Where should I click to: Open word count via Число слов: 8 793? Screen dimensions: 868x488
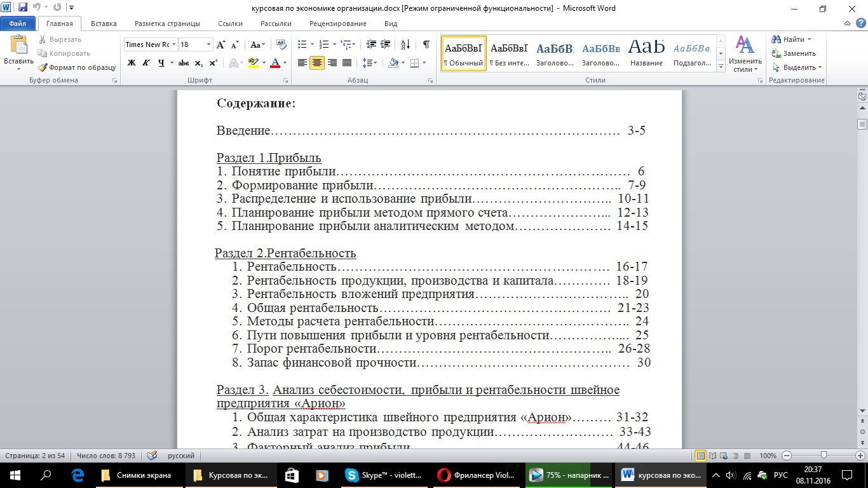(x=106, y=456)
